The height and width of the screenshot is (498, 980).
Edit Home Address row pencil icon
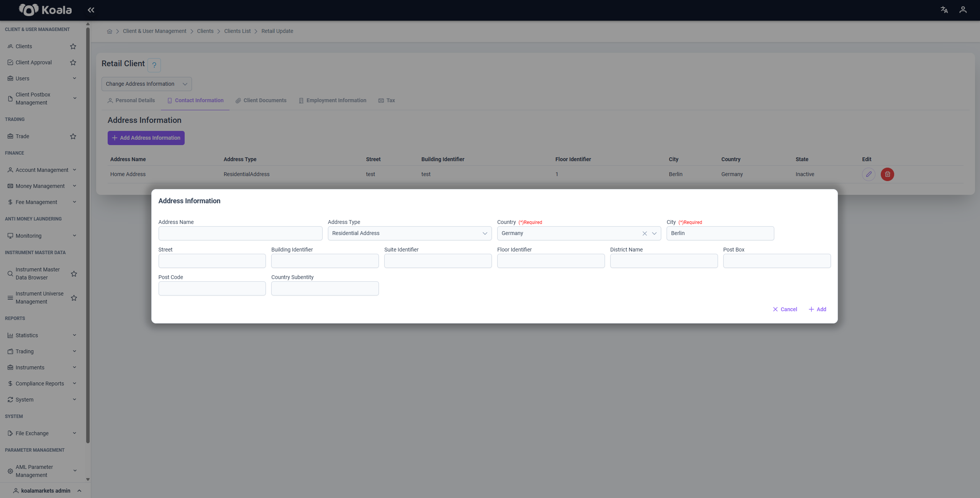[869, 174]
